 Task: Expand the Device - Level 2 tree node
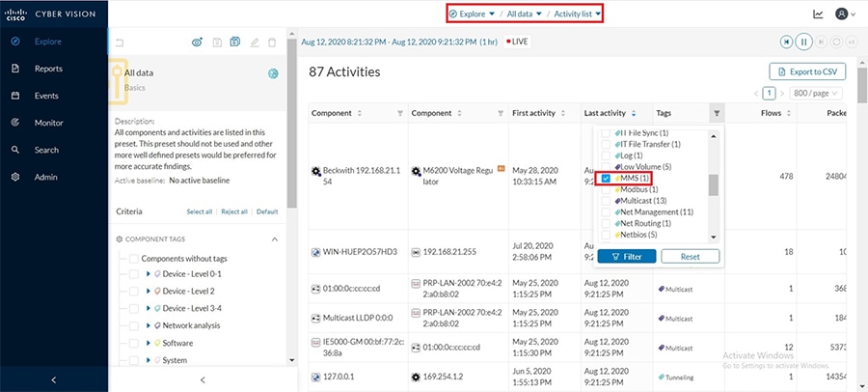[149, 291]
